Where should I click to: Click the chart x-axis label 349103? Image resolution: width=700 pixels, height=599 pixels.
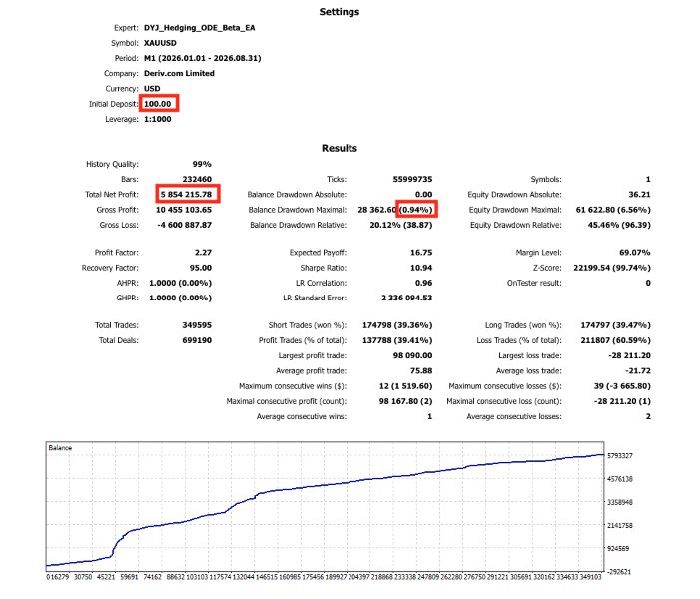tap(590, 577)
